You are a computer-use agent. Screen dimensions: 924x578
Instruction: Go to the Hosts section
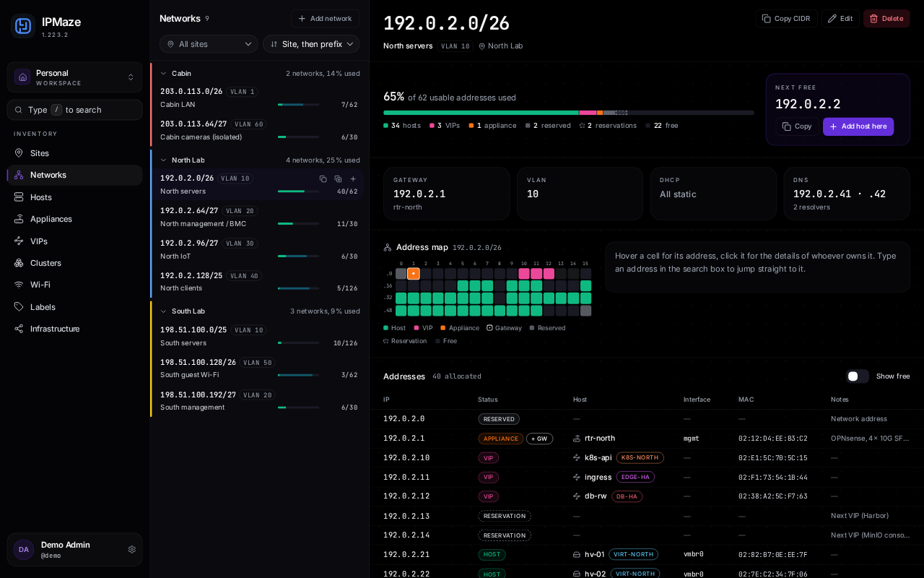click(x=75, y=197)
